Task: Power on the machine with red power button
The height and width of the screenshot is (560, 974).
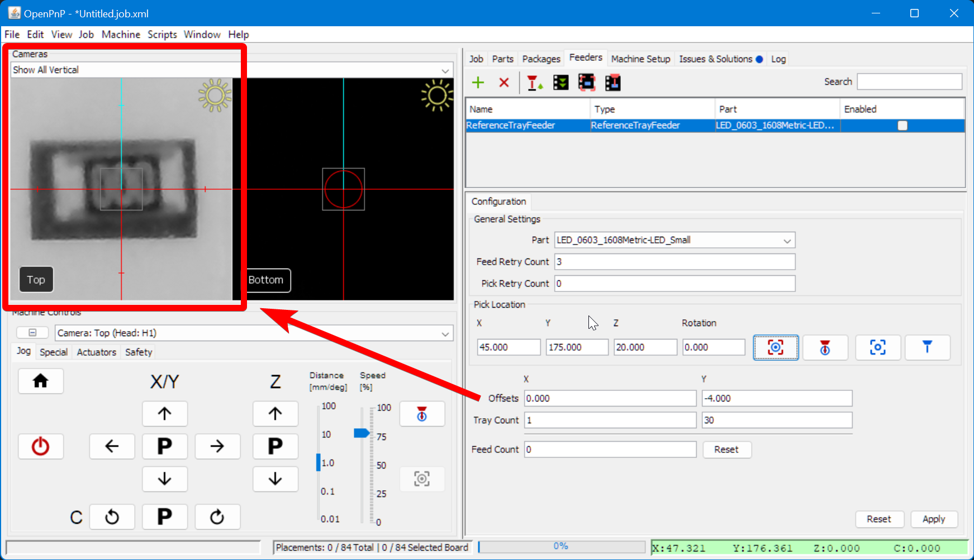Action: click(x=40, y=446)
